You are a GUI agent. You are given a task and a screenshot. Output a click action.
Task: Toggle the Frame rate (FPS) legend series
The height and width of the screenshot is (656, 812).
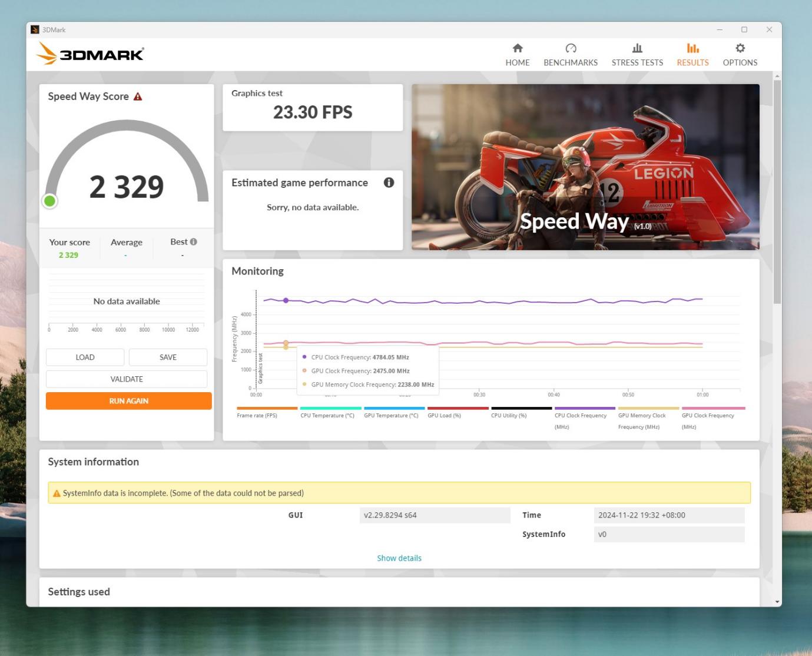267,412
